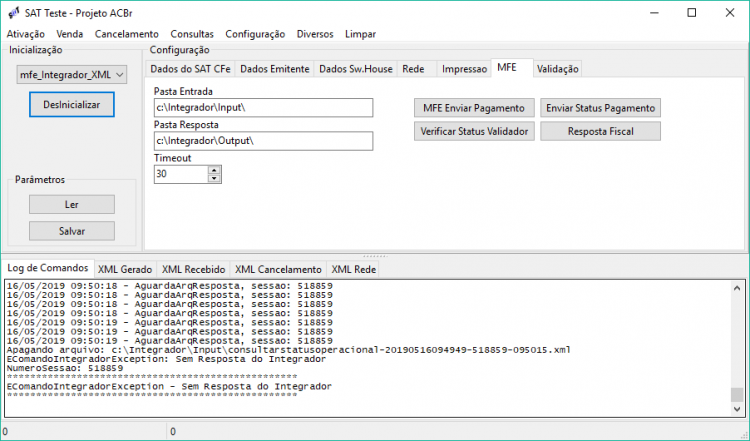Click the Resposta Fiscal button

[601, 132]
